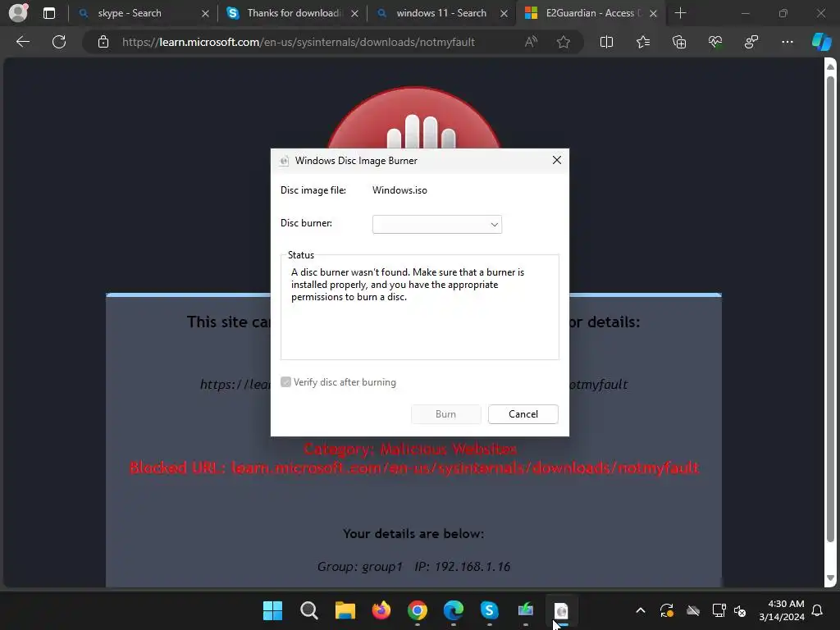Image resolution: width=840 pixels, height=630 pixels.
Task: Open OneDrive cloud tray icon
Action: coord(693,610)
